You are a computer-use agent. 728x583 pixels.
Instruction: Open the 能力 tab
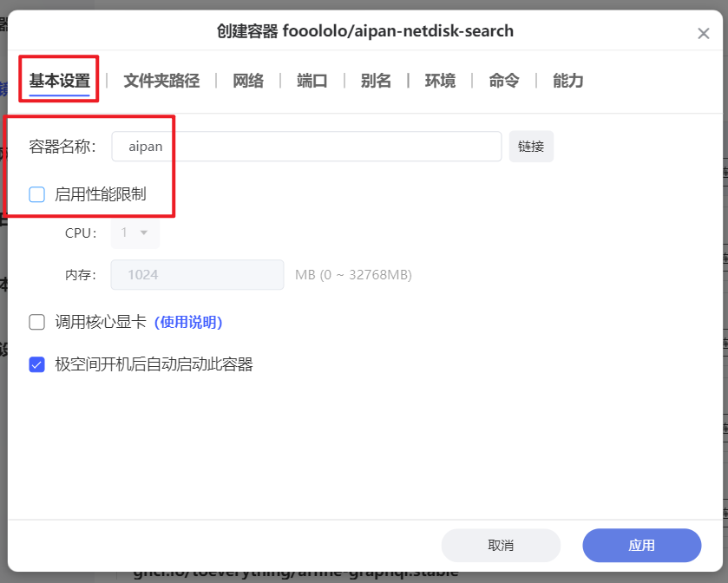[567, 79]
